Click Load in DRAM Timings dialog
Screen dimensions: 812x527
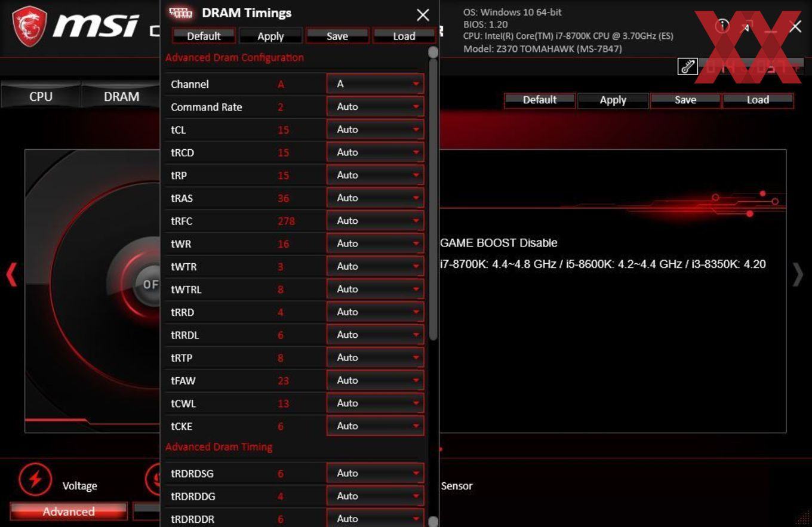pos(404,36)
